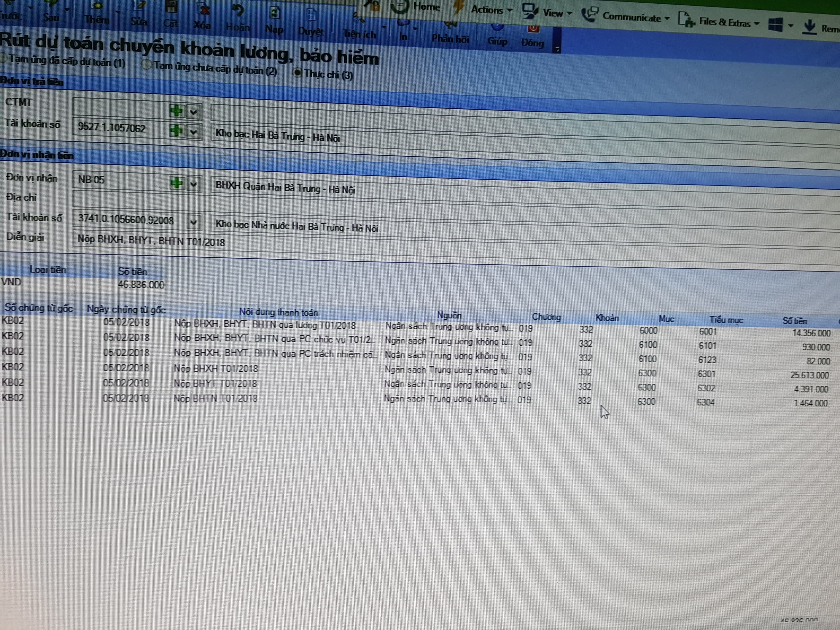Click the total Số tiền 46.836.000 cell
840x630 pixels.
(x=141, y=284)
